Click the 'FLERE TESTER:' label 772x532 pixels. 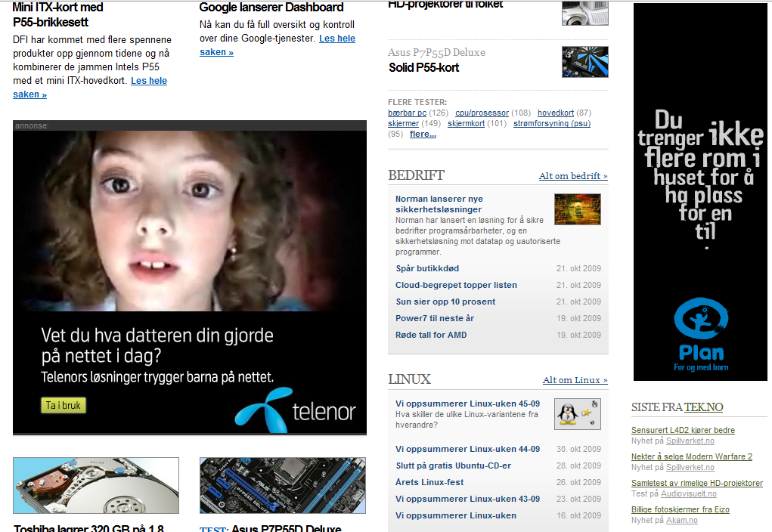pyautogui.click(x=417, y=102)
